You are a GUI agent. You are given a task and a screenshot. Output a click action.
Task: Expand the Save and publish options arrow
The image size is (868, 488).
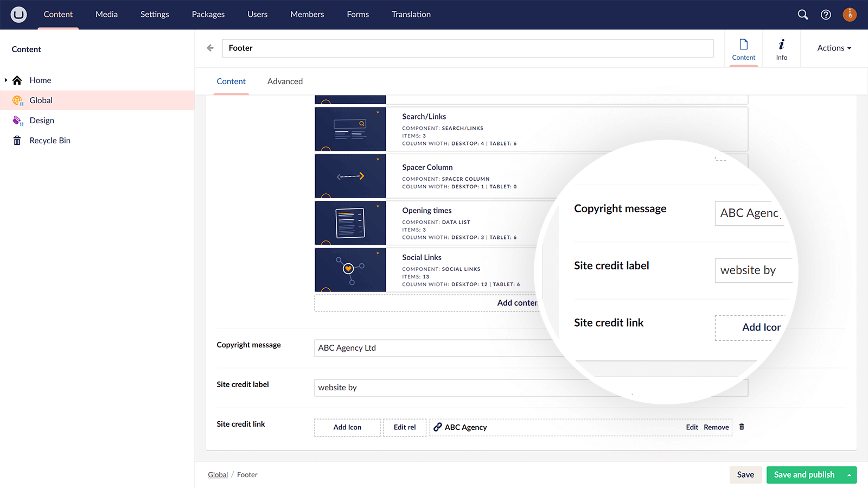(x=849, y=475)
